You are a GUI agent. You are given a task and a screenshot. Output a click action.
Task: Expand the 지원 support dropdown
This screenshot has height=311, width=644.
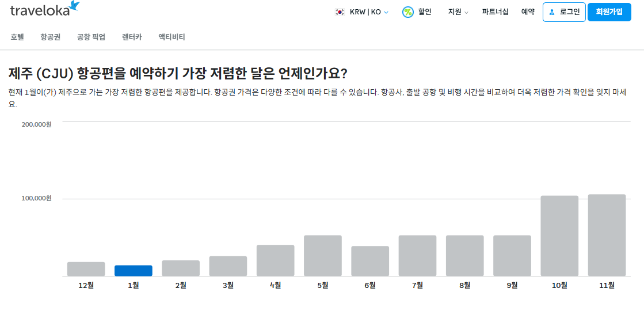coord(458,12)
